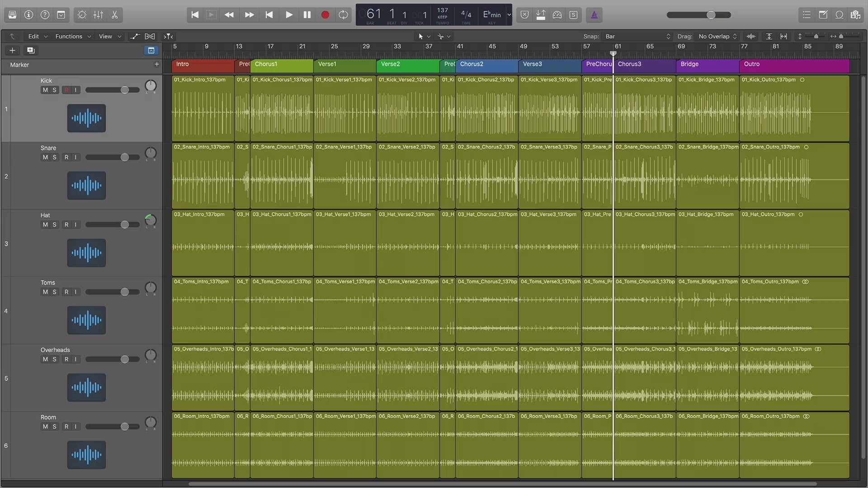Screen dimensions: 868x488
Task: Disable record on the Kick track
Action: point(66,90)
